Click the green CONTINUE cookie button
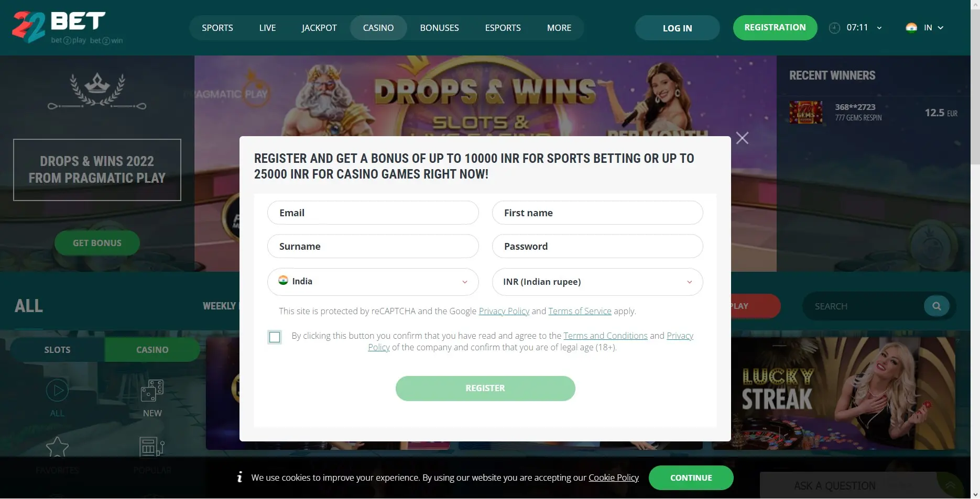This screenshot has width=980, height=499. [691, 478]
